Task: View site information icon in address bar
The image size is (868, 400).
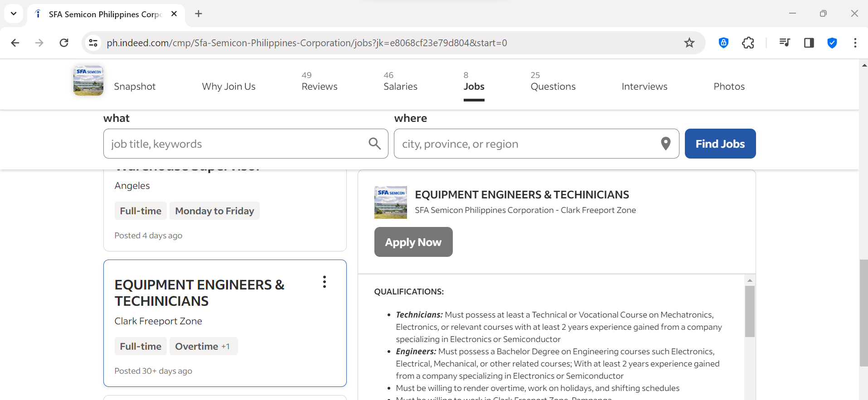Action: tap(93, 43)
